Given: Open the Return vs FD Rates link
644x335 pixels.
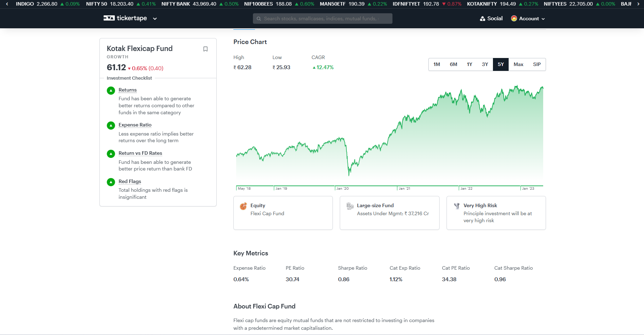Looking at the screenshot, I should (x=140, y=153).
